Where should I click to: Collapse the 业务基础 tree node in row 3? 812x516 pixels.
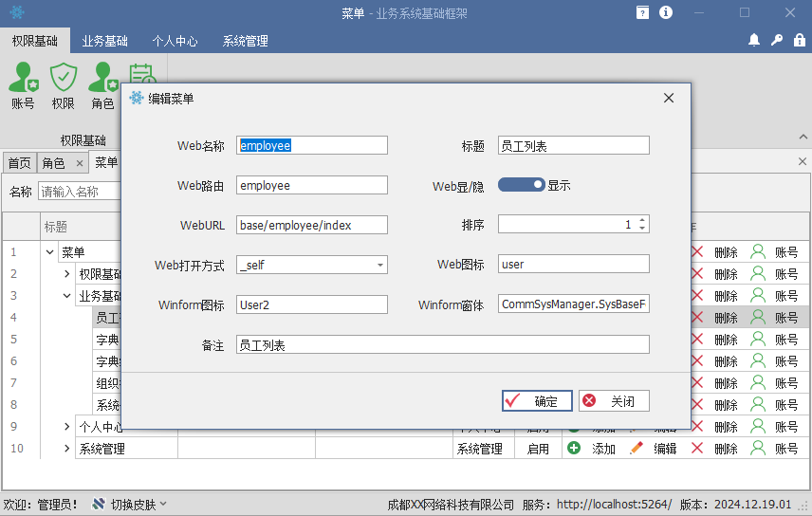coord(66,296)
